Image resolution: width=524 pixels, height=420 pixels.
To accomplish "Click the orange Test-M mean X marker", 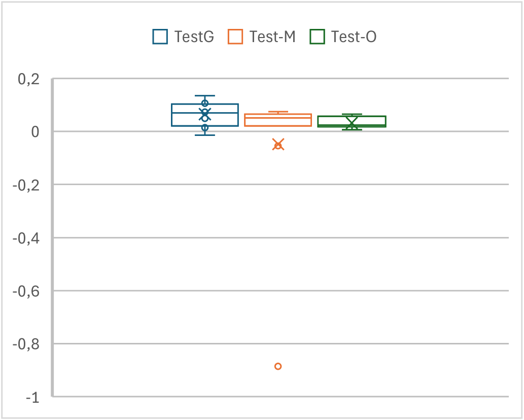I will pos(278,145).
